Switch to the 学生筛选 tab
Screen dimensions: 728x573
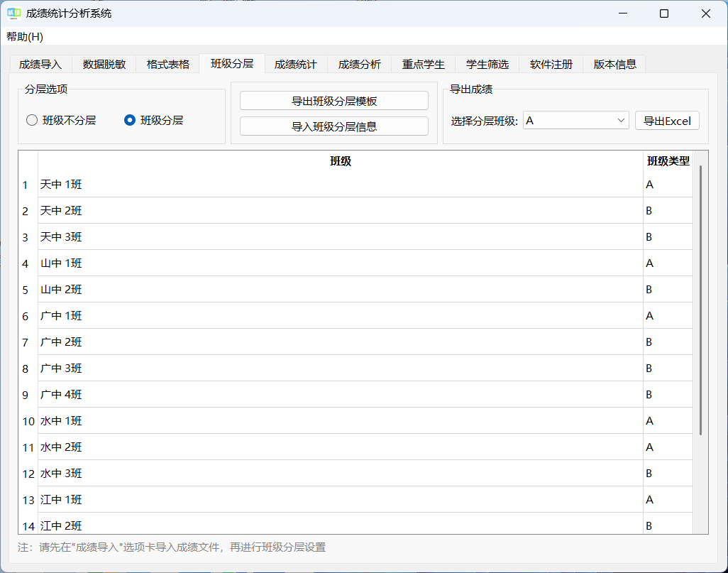pyautogui.click(x=487, y=63)
